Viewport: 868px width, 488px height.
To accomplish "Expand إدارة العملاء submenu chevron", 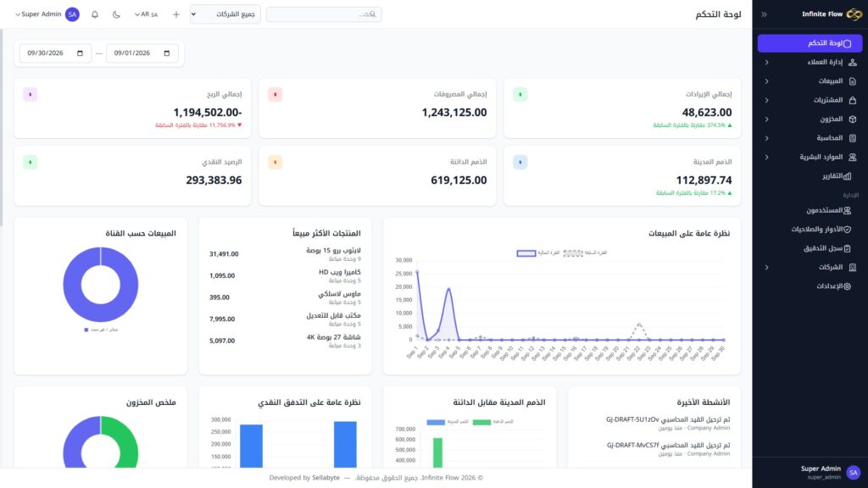I will tap(766, 63).
